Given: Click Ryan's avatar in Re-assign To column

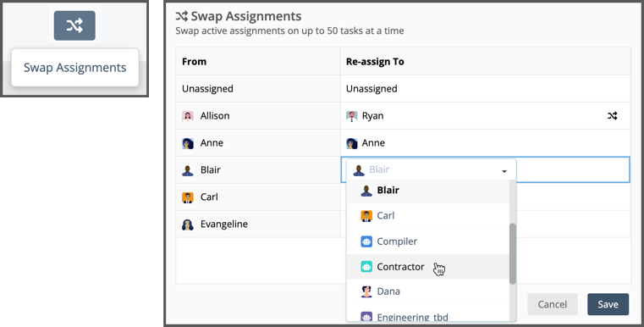Looking at the screenshot, I should pos(352,116).
